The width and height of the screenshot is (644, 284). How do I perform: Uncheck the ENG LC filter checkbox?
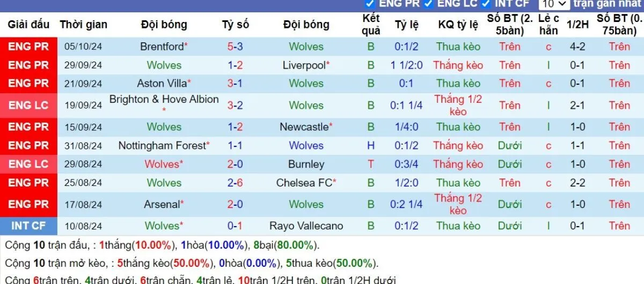pos(428,3)
